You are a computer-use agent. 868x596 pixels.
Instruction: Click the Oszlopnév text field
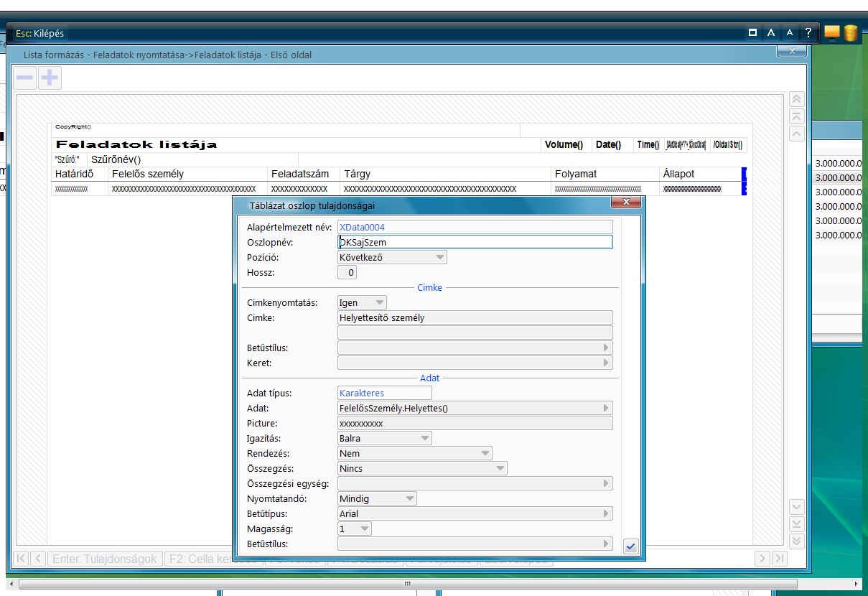click(x=475, y=242)
